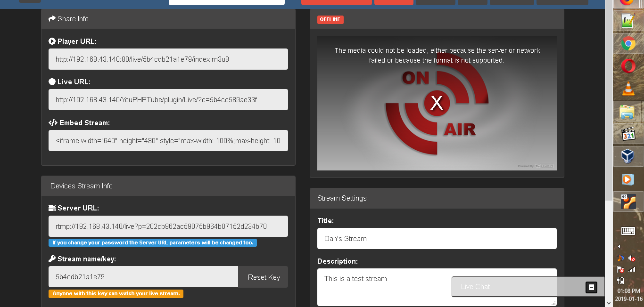
Task: Click the Embed Stream label
Action: coord(79,123)
